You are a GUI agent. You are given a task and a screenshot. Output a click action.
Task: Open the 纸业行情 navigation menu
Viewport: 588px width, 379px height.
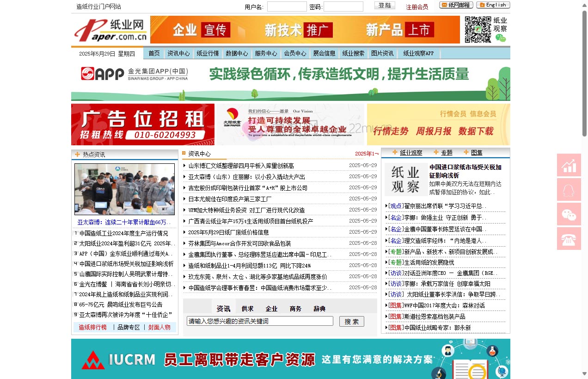click(208, 53)
